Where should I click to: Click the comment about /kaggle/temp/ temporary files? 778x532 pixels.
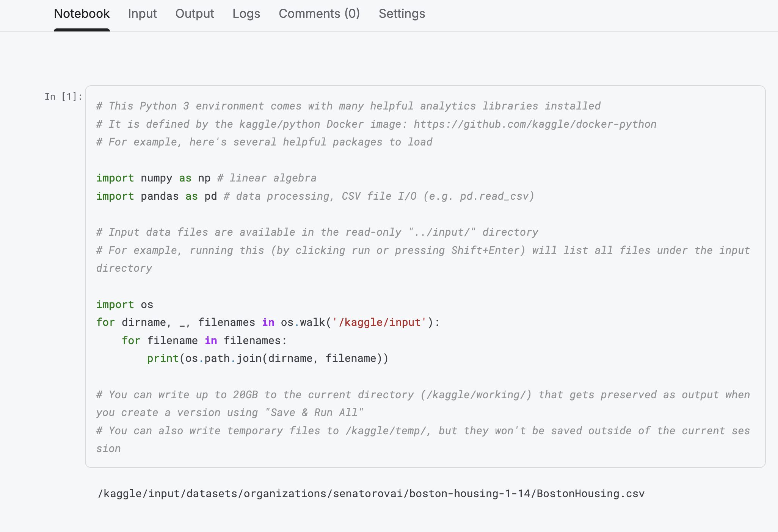[x=423, y=440]
